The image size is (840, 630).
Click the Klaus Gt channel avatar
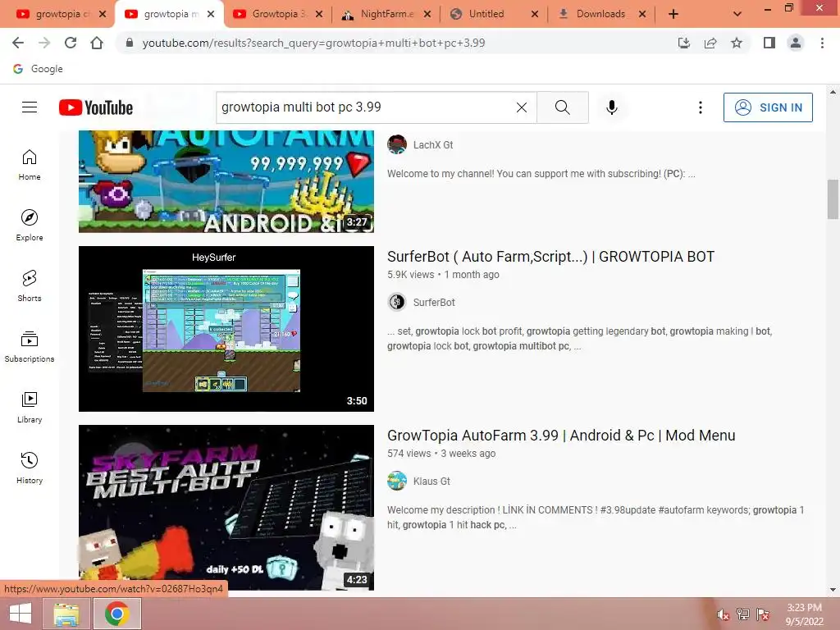397,481
